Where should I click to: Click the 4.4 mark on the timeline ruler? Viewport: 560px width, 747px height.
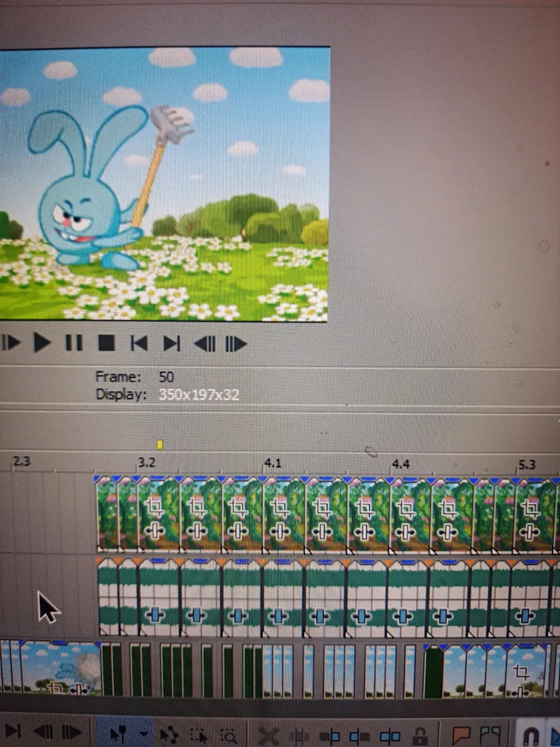(400, 464)
